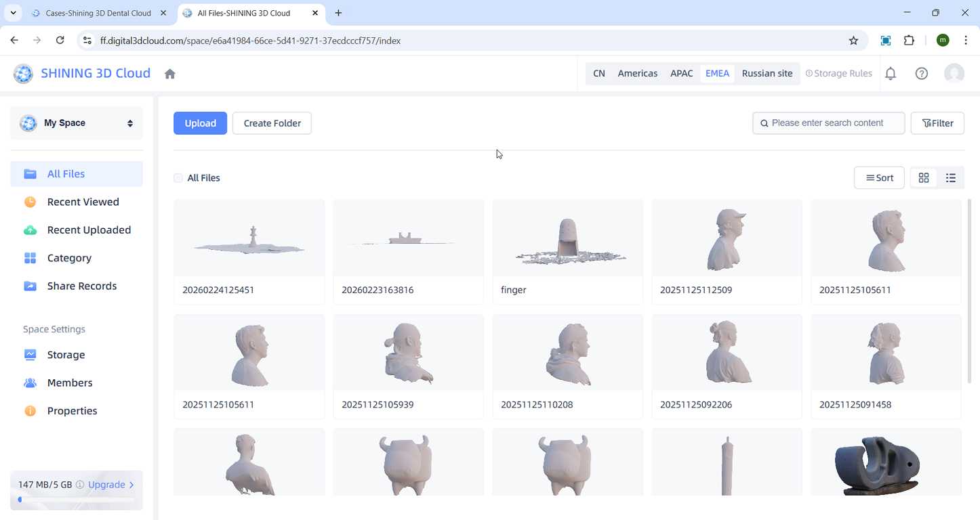Open the finger scan thumbnail

point(568,238)
